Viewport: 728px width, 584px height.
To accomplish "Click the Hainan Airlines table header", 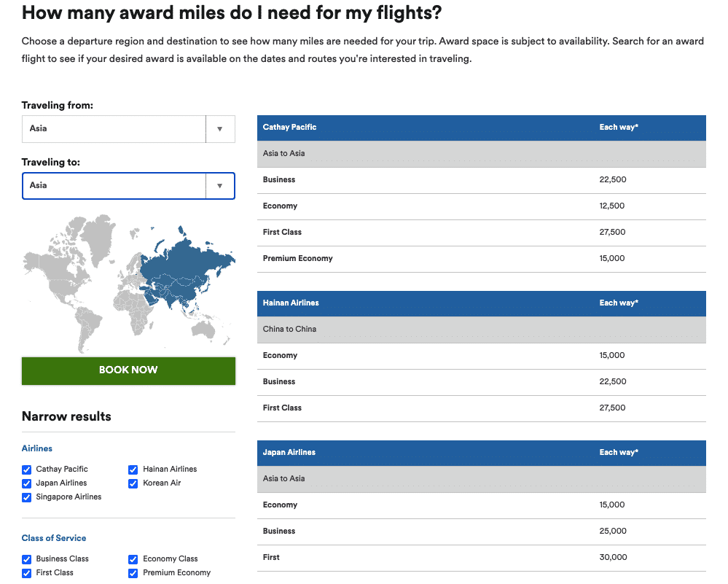I will click(x=482, y=303).
